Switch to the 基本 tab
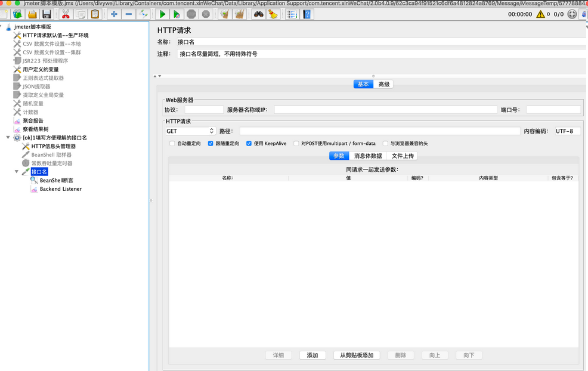The width and height of the screenshot is (588, 371). coord(363,84)
